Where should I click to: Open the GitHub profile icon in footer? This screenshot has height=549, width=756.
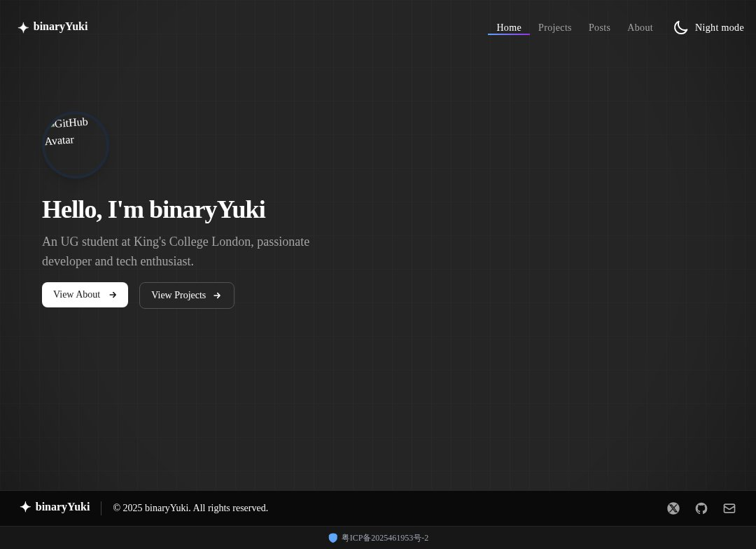pyautogui.click(x=701, y=508)
